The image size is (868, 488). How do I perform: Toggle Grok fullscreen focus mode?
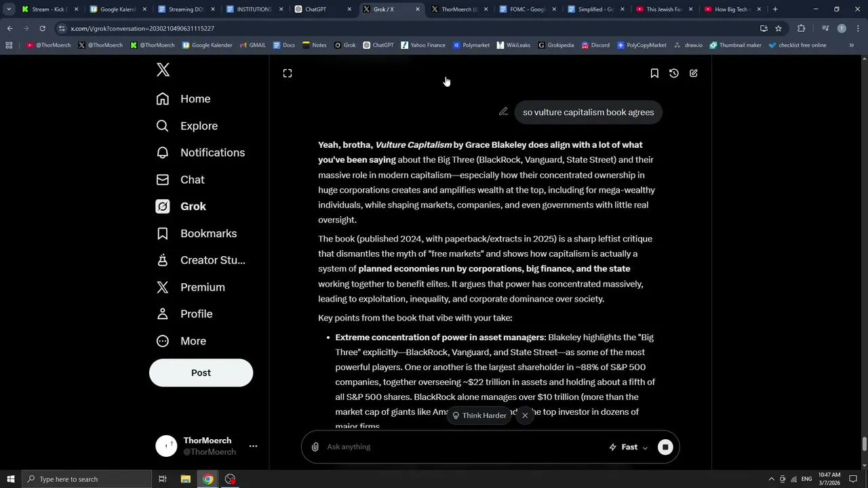pyautogui.click(x=288, y=73)
